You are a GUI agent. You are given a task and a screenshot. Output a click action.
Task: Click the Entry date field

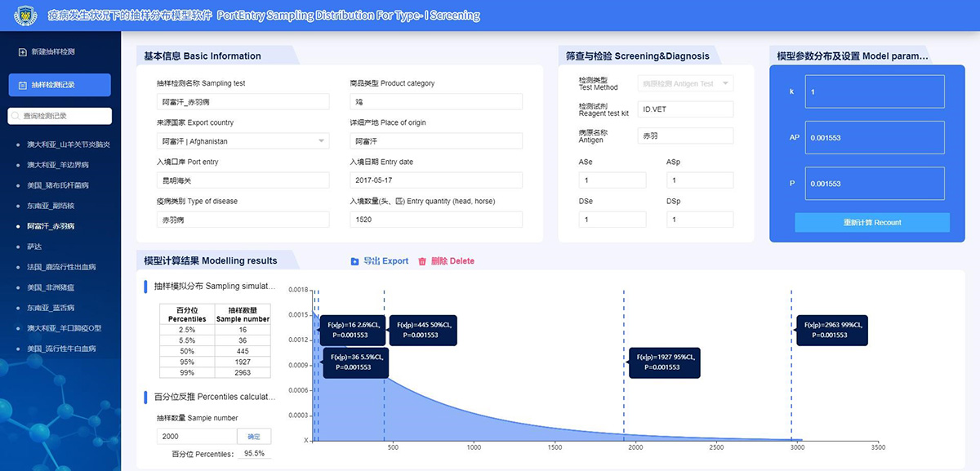click(436, 180)
